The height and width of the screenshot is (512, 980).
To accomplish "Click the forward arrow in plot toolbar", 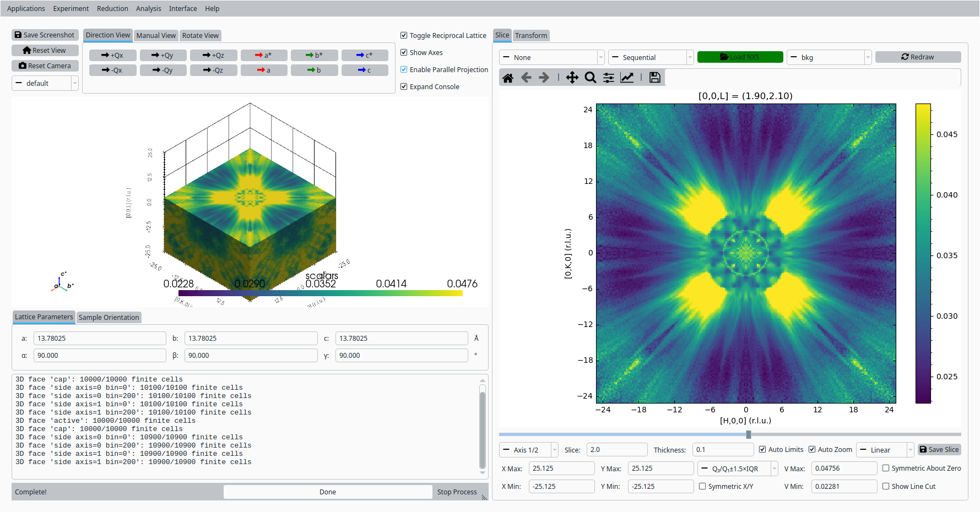I will (544, 78).
